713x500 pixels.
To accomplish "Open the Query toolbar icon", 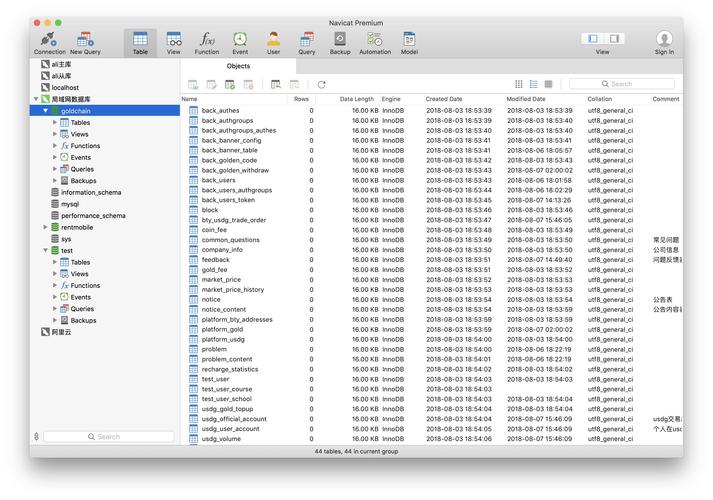I will click(x=306, y=44).
